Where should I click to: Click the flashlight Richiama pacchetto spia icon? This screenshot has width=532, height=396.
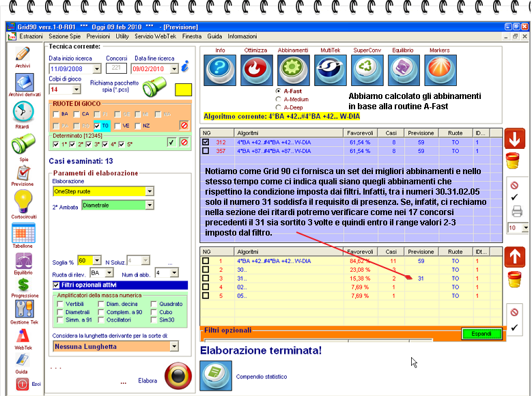[154, 87]
